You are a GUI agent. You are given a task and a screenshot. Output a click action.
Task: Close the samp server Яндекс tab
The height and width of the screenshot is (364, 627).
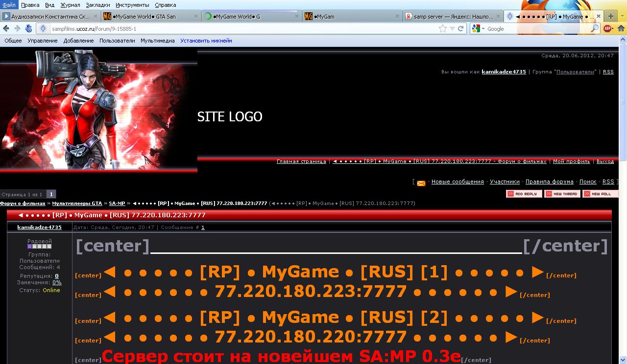497,17
